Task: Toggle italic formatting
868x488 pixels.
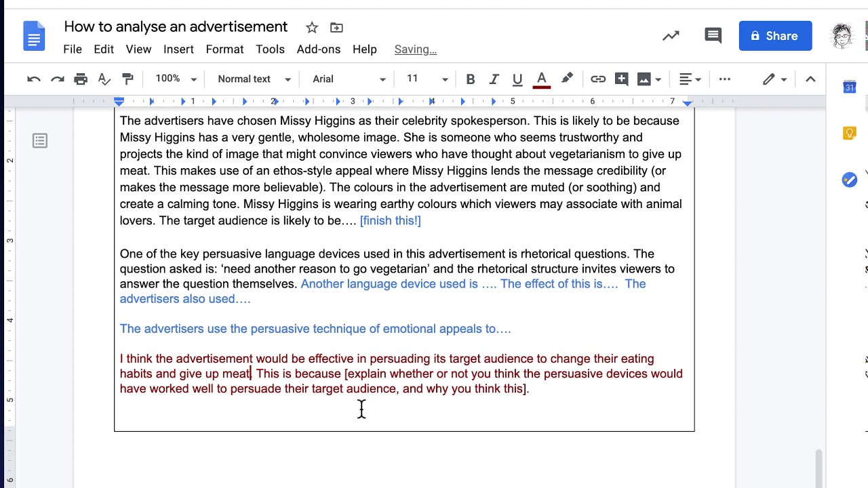Action: (494, 79)
